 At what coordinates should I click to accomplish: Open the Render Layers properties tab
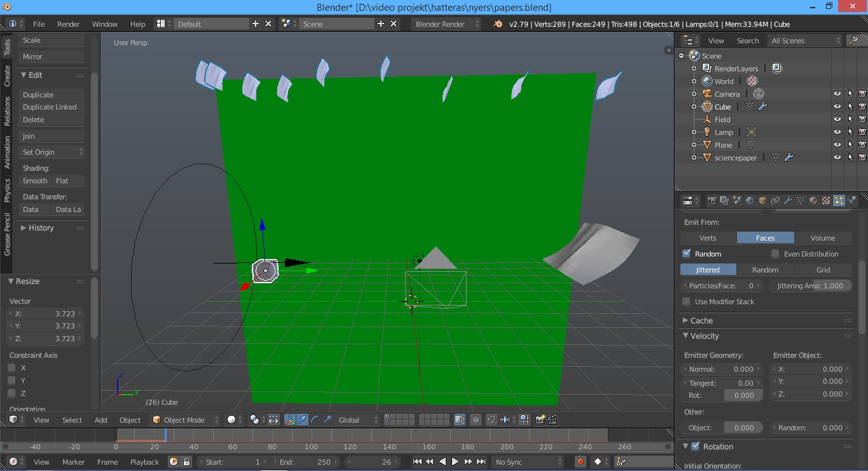point(724,200)
